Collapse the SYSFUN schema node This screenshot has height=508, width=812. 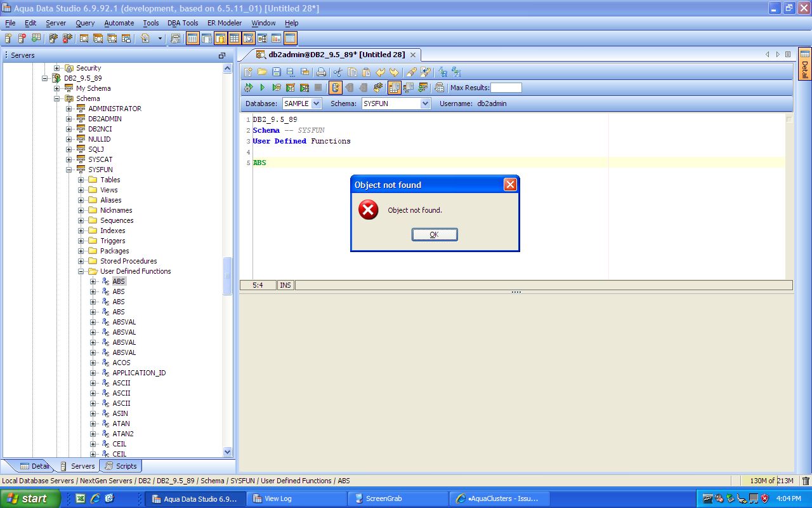[x=69, y=170]
